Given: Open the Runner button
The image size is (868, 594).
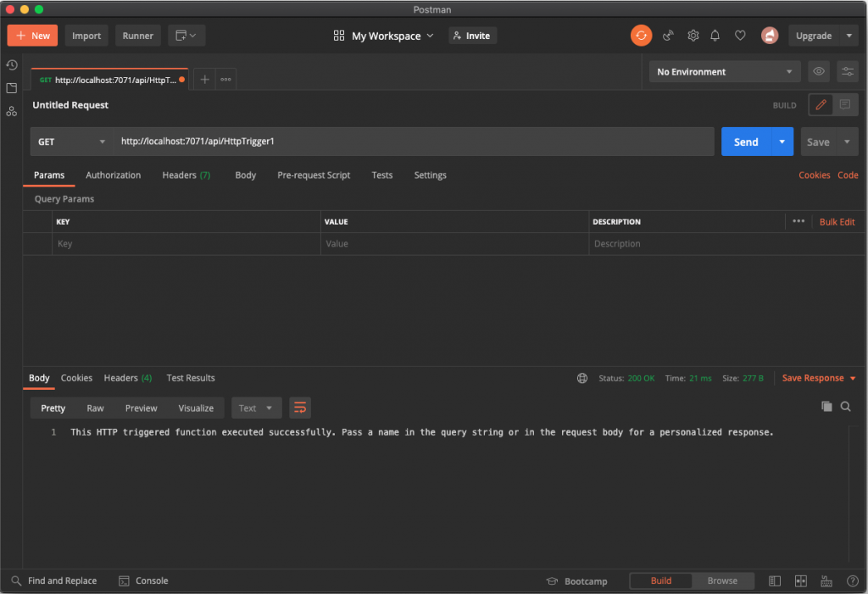Looking at the screenshot, I should point(138,36).
